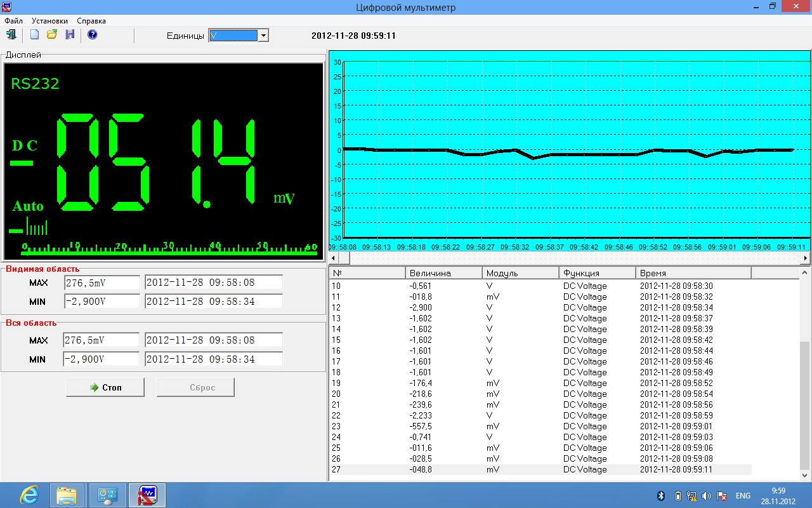Open a saved file via folder icon

52,35
